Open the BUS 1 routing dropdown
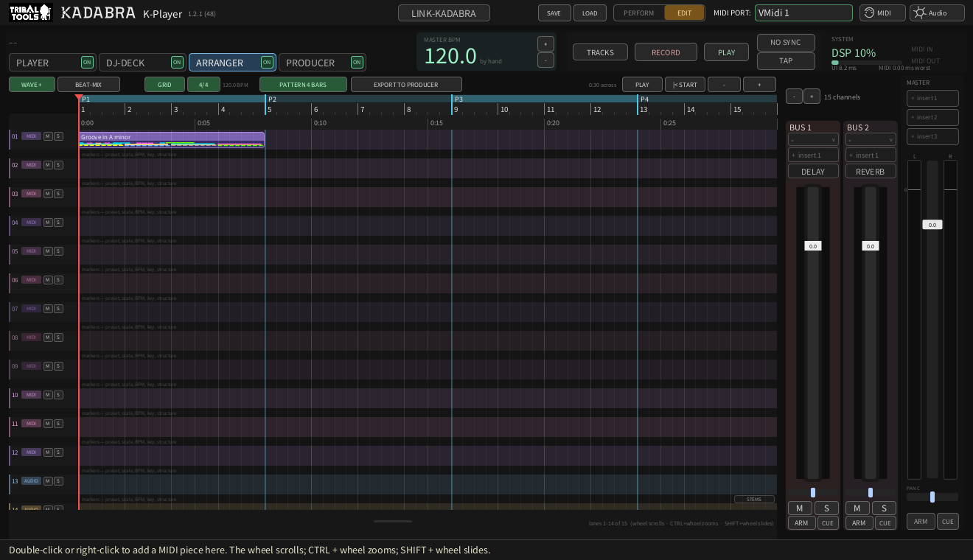The image size is (973, 560). pos(813,140)
